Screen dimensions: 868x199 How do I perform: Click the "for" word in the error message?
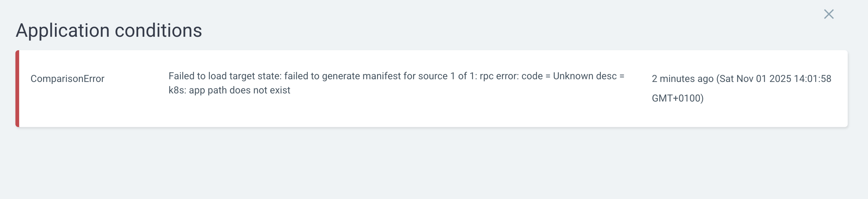click(410, 76)
